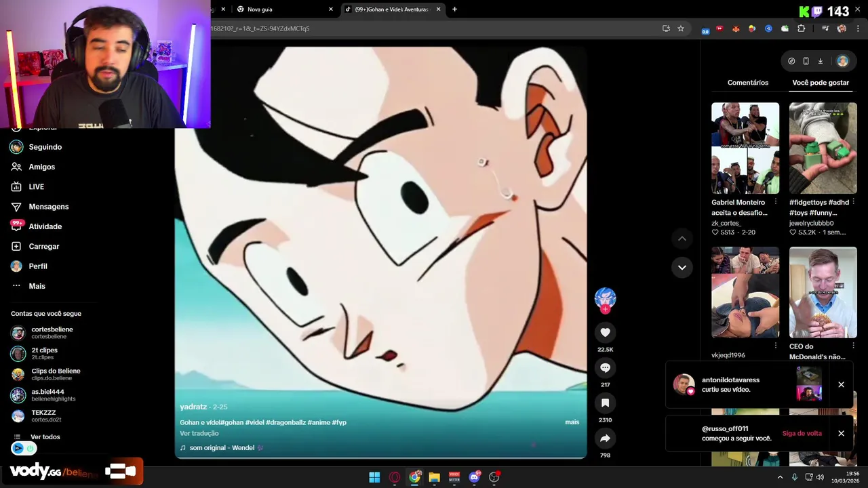Show hidden system tray icons chevron

point(780,477)
